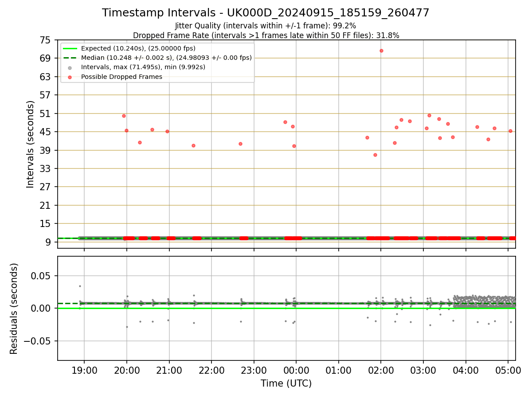Image resolution: width=532 pixels, height=399 pixels.
Task: Click the dashed dark green Median line sample in legend
Action: pyautogui.click(x=70, y=58)
